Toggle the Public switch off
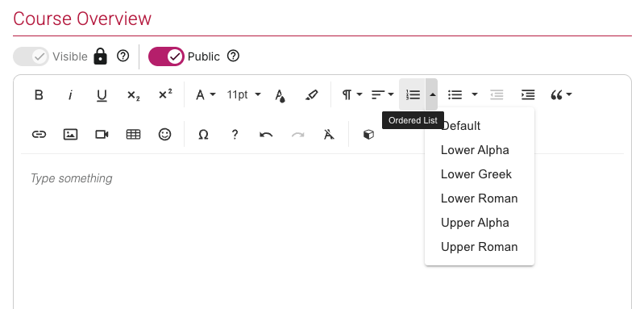This screenshot has height=309, width=644. (166, 56)
